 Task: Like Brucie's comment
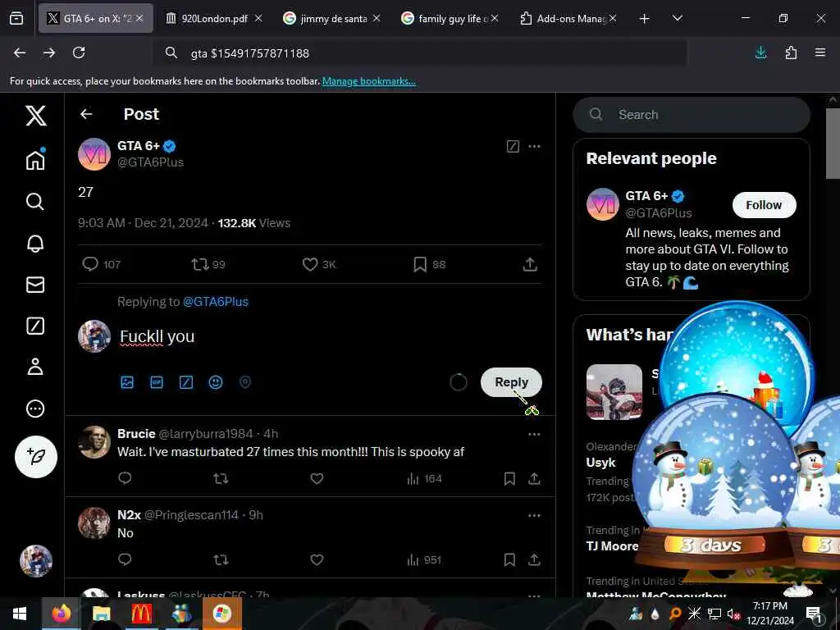[317, 478]
